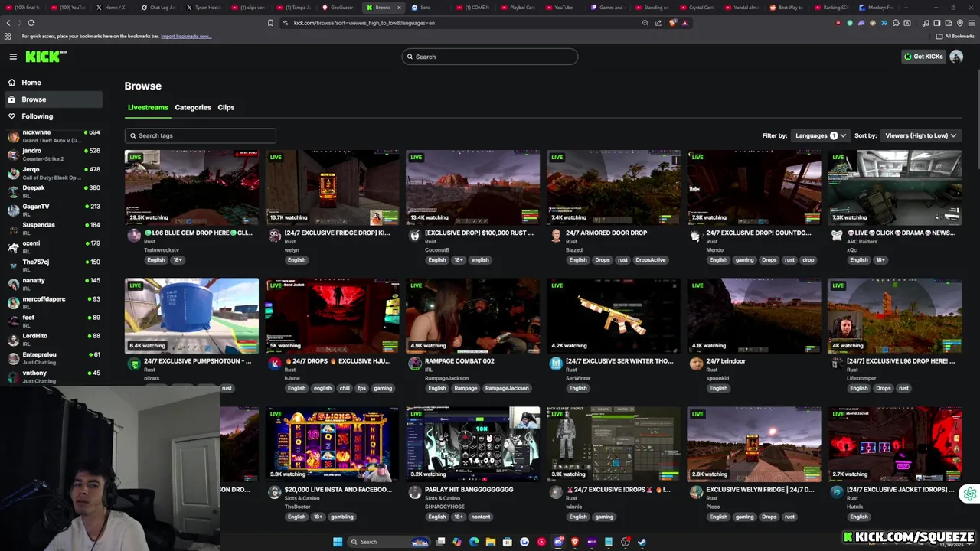980x551 pixels.
Task: Open the Languages filter dropdown
Action: pyautogui.click(x=821, y=135)
